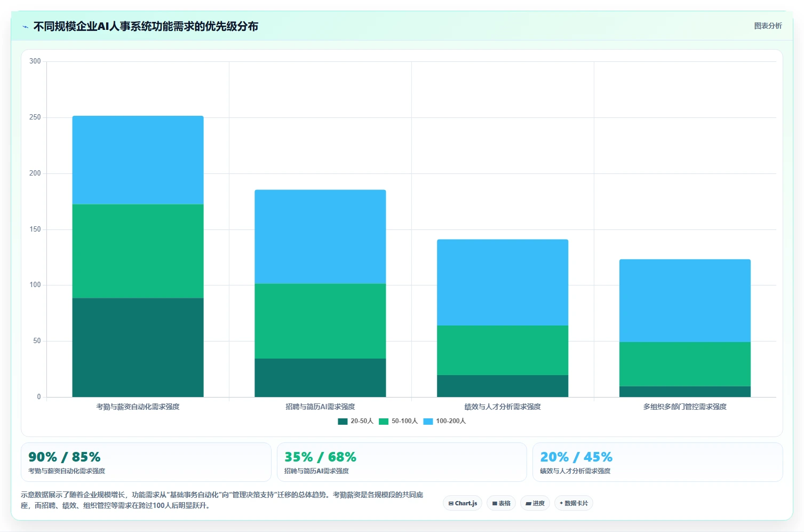Screen dimensions: 804x532
Task: Click the 50-100人 segment of 多组织多部门管控 bar
Action: pos(685,364)
